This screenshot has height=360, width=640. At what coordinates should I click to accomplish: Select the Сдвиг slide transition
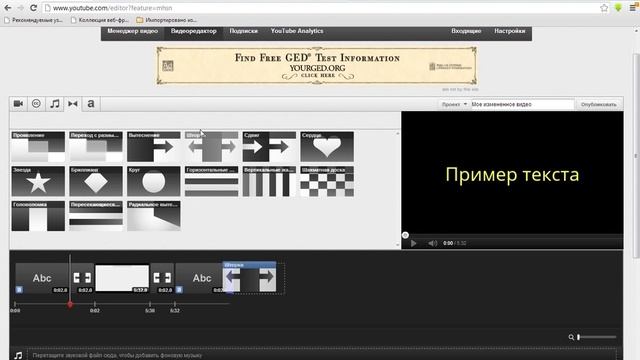[269, 147]
